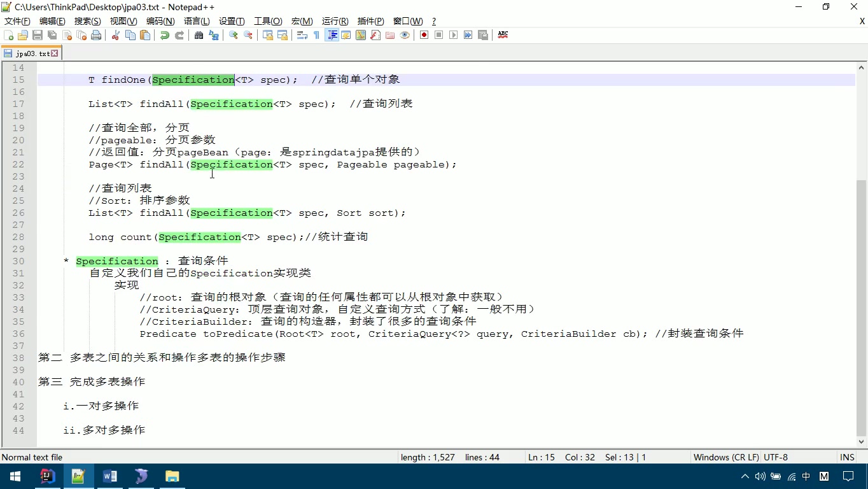Toggle Show All Characters pilcrow icon
868x489 pixels.
click(x=317, y=35)
